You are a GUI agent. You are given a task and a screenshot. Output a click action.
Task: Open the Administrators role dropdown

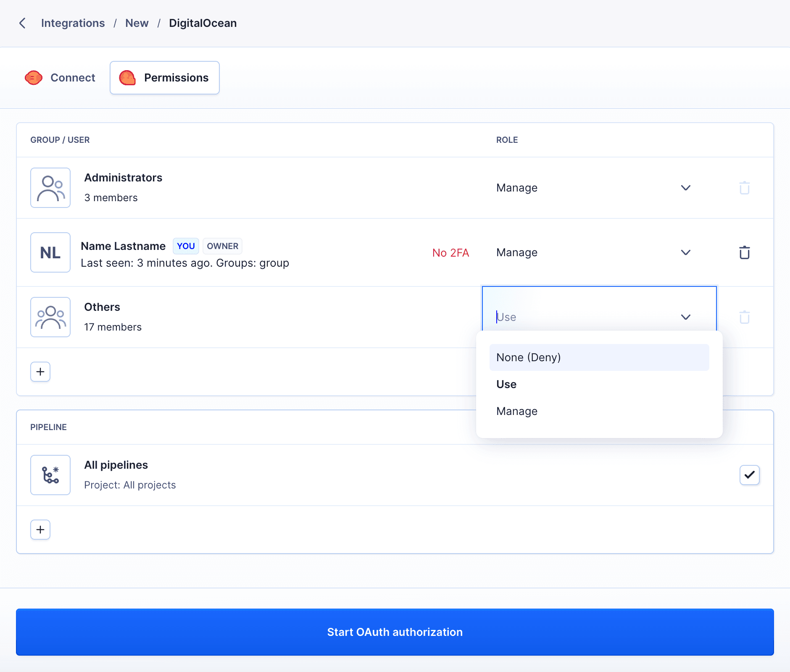click(x=685, y=188)
